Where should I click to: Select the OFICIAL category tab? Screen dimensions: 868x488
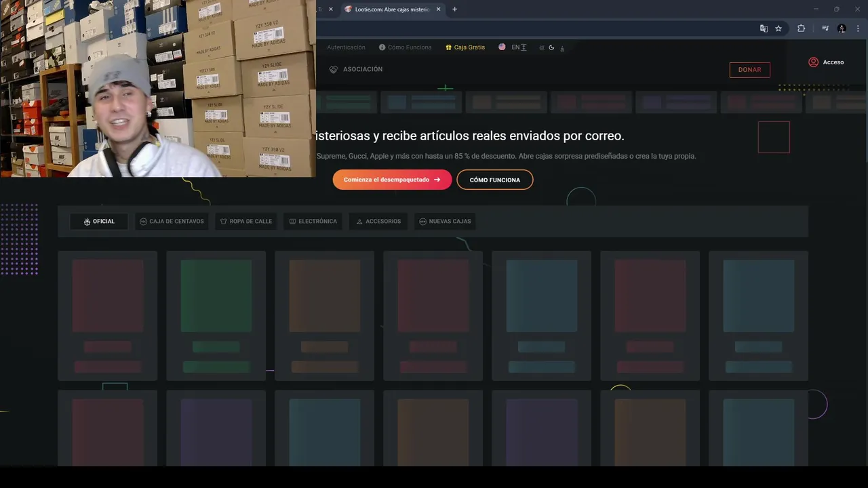(x=99, y=222)
